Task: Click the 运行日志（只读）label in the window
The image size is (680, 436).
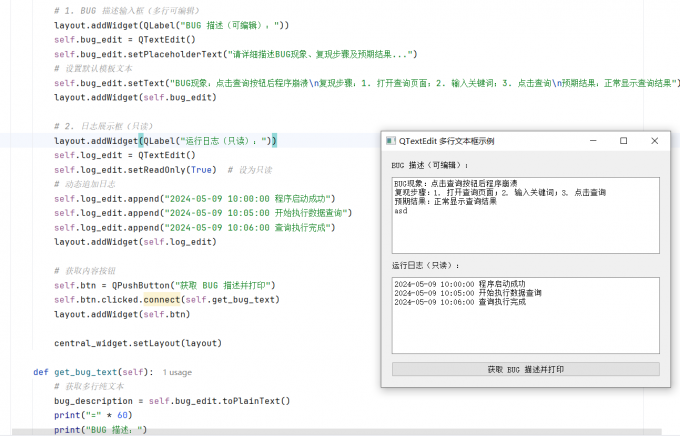Action: [x=425, y=265]
